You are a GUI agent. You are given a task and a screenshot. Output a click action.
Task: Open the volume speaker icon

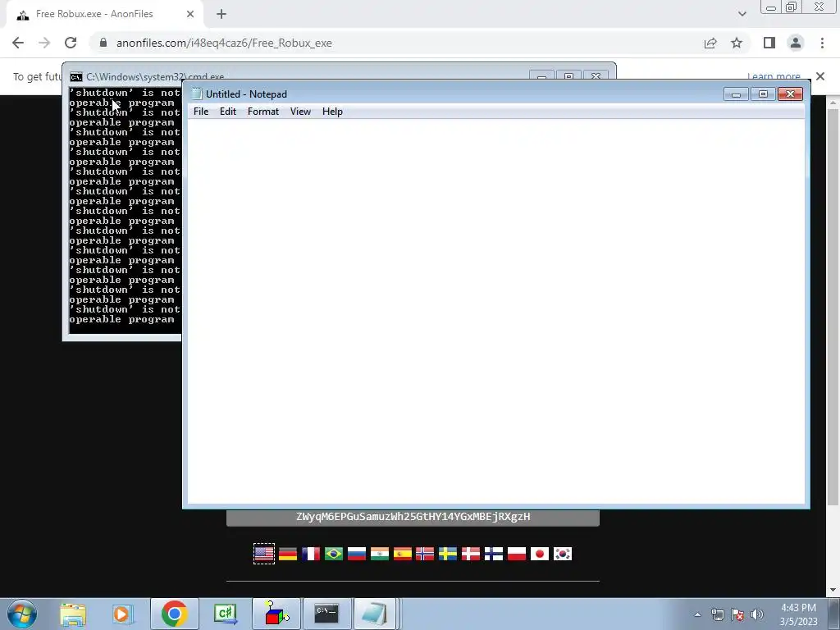(757, 614)
